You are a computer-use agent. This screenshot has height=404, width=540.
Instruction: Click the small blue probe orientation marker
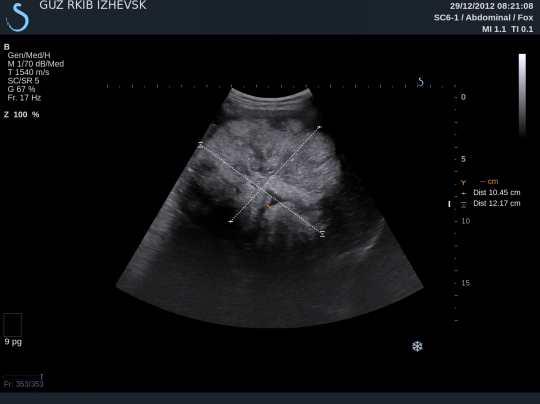(420, 82)
